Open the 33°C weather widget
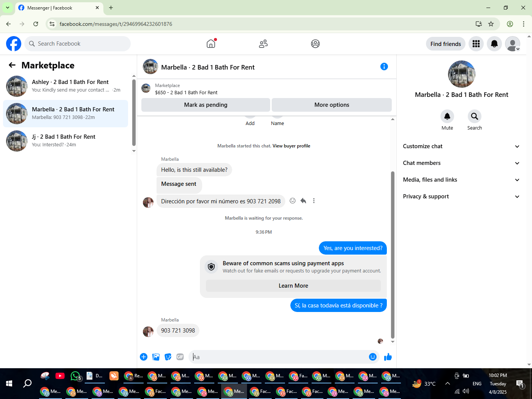The width and height of the screenshot is (532, 399). [424, 384]
